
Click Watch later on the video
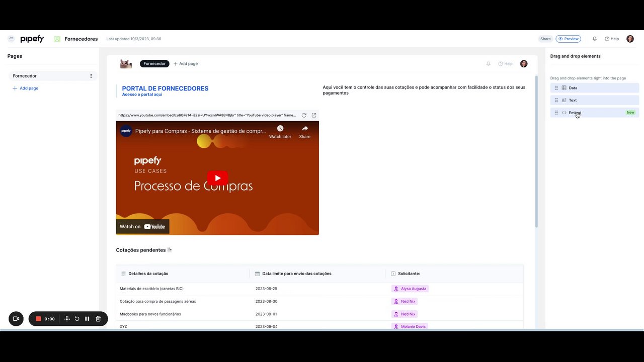pyautogui.click(x=280, y=132)
